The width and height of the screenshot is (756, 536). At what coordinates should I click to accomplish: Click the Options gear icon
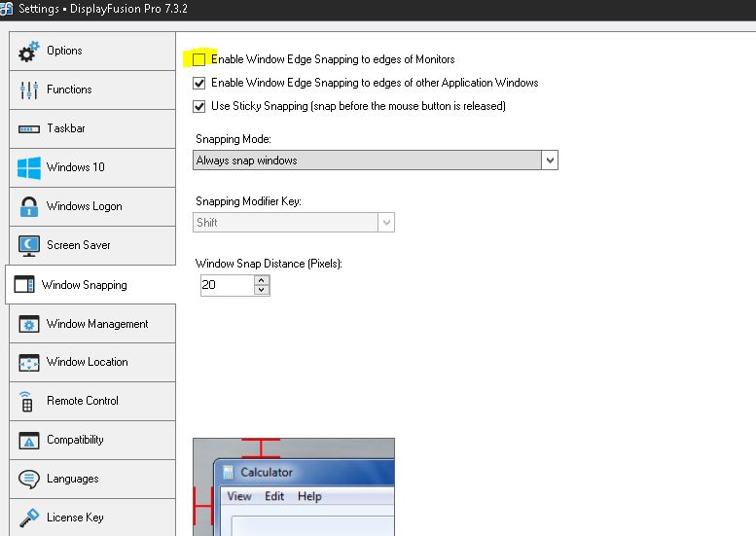pyautogui.click(x=29, y=52)
